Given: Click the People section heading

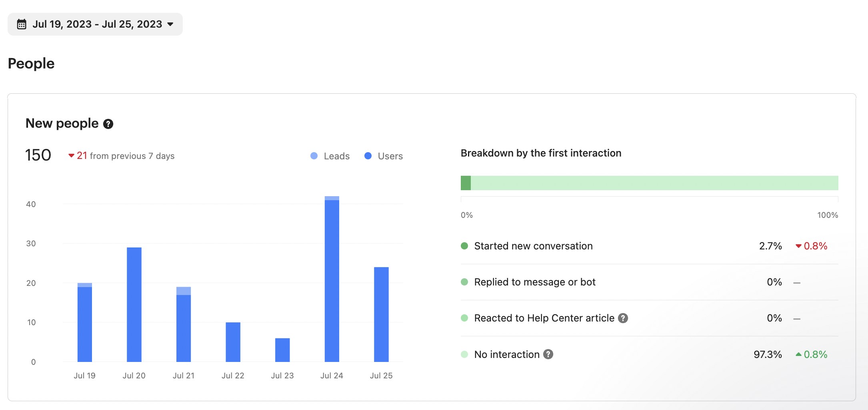Looking at the screenshot, I should (x=31, y=63).
